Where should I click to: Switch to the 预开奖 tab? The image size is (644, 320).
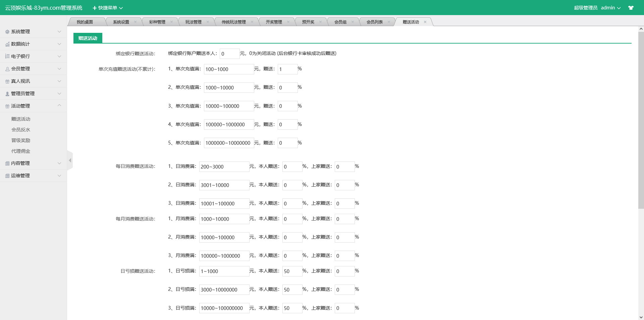tap(308, 22)
